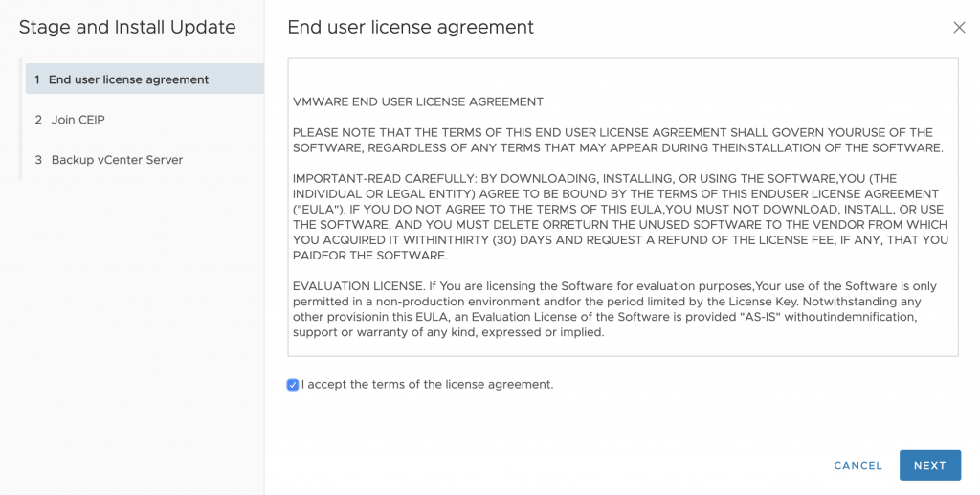Proceed with the NEXT button
The width and height of the screenshot is (980, 495).
(x=930, y=465)
